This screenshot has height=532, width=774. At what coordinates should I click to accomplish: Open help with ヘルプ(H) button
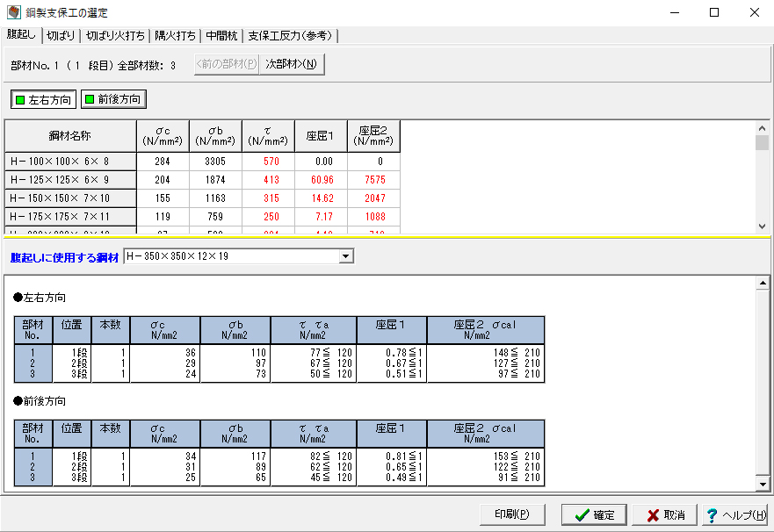tap(735, 515)
